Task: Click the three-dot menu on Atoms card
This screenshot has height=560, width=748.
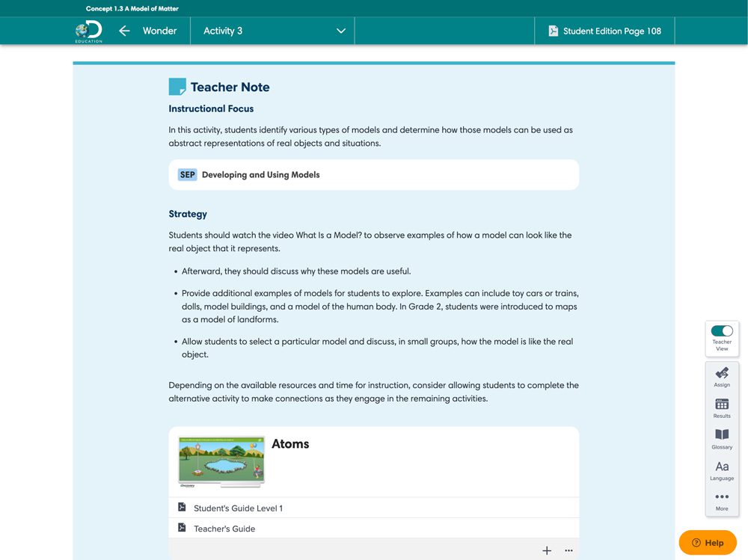Action: pyautogui.click(x=568, y=550)
